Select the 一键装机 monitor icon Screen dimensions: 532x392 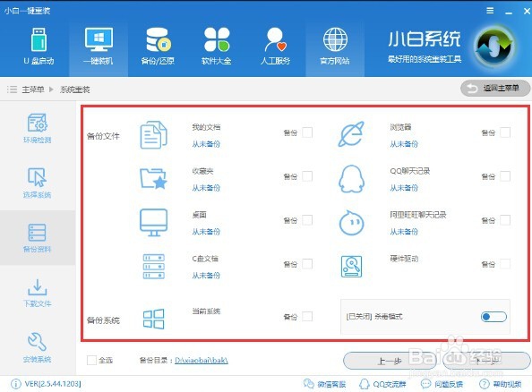[99, 39]
